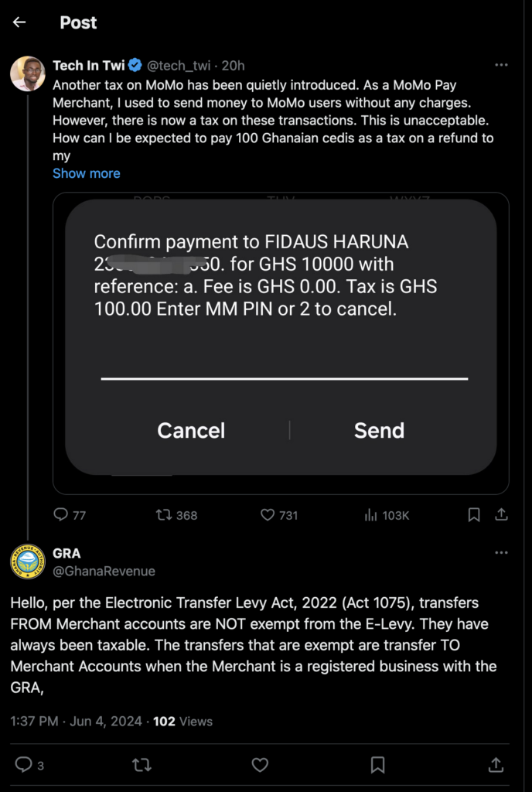532x792 pixels.
Task: Expand the post with Show more
Action: click(x=86, y=173)
